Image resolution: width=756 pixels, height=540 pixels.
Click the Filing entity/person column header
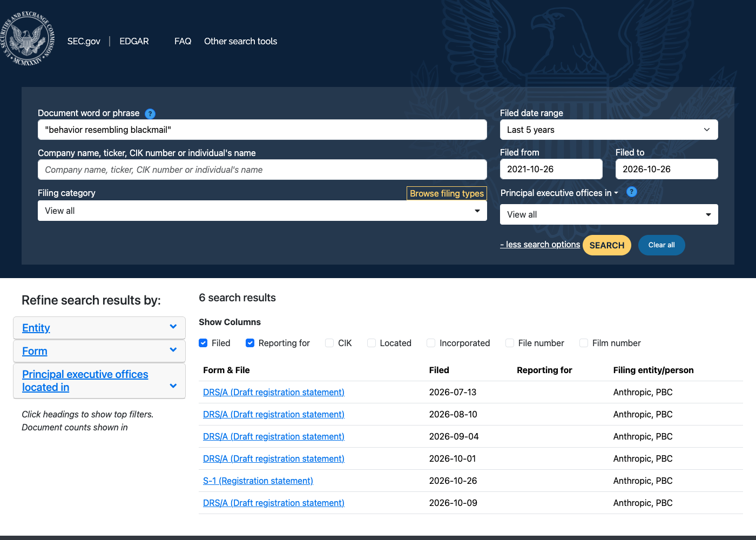[653, 370]
